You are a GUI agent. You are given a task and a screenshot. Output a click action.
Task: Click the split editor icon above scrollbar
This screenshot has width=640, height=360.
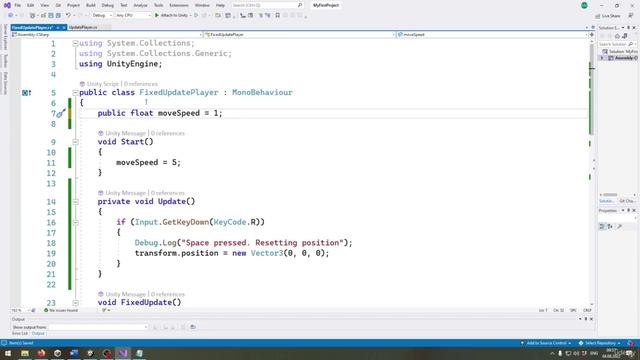(592, 35)
